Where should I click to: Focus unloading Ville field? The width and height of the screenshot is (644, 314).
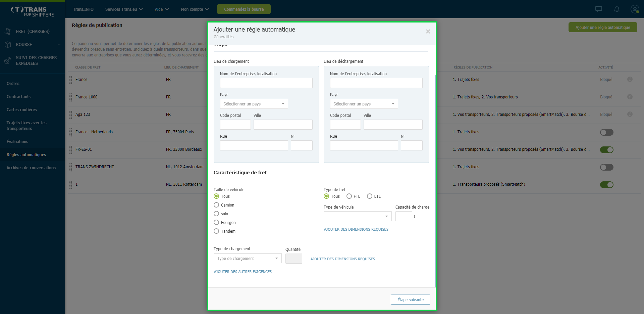393,125
